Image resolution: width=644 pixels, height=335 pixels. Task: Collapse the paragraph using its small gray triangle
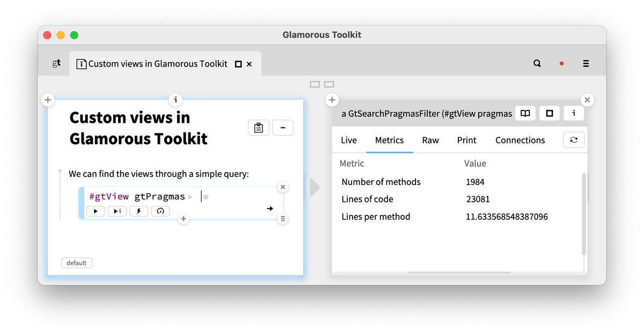[60, 172]
